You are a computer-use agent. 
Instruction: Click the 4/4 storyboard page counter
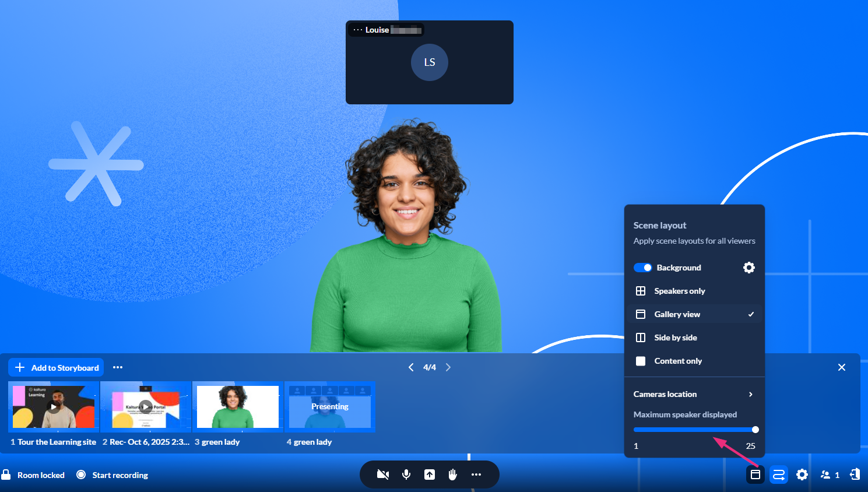click(430, 367)
